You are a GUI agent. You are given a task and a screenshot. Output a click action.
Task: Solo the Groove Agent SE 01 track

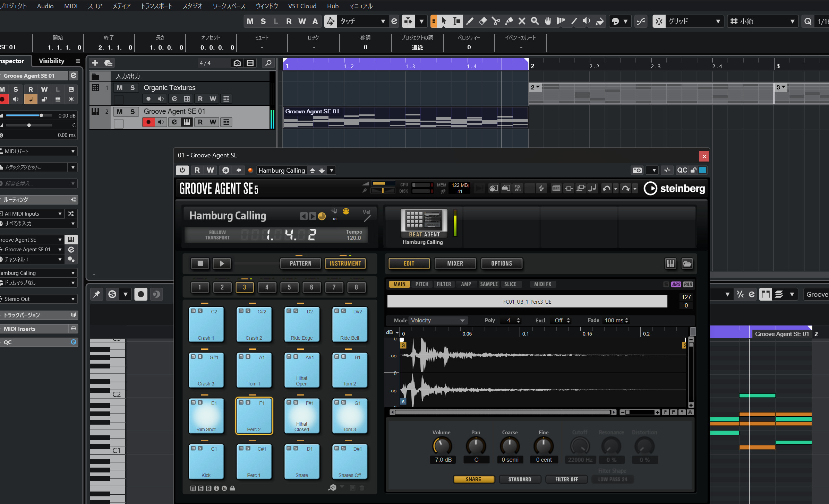pos(133,111)
